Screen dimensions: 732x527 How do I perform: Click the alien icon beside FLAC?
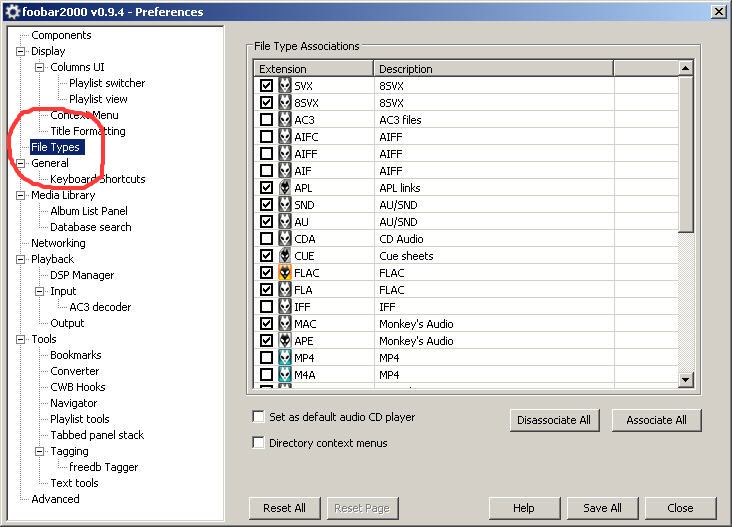(x=285, y=273)
